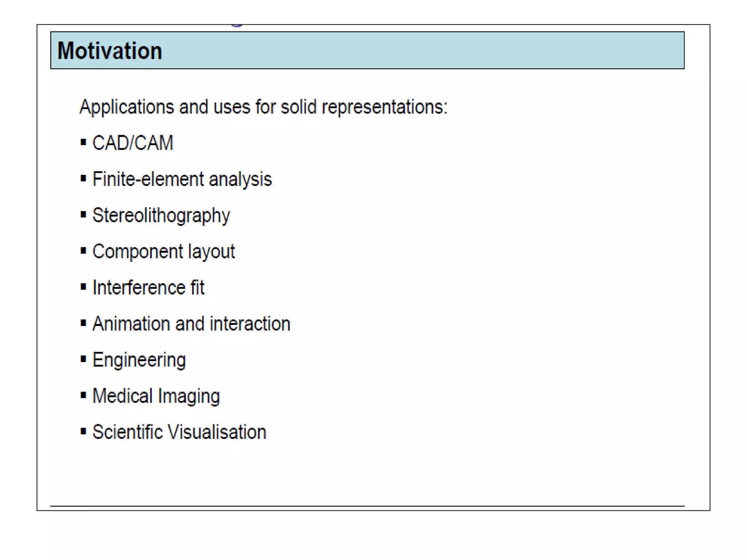
Task: Select the Scientific Visualisation bullet text
Action: [179, 432]
